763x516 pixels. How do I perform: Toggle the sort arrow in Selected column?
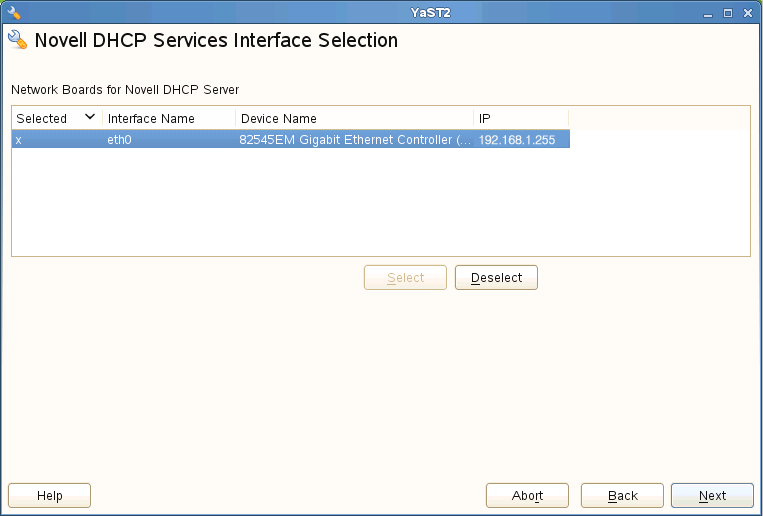90,117
